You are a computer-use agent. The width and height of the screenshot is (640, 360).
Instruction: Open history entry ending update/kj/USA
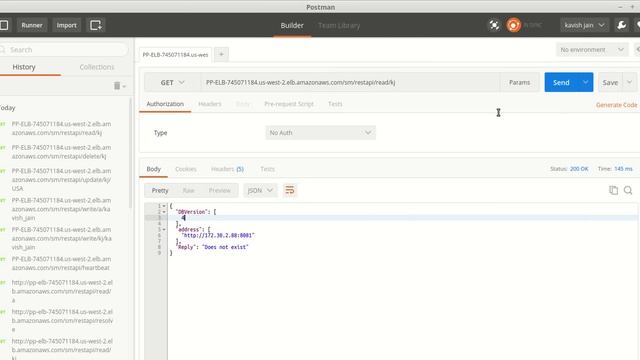61,180
